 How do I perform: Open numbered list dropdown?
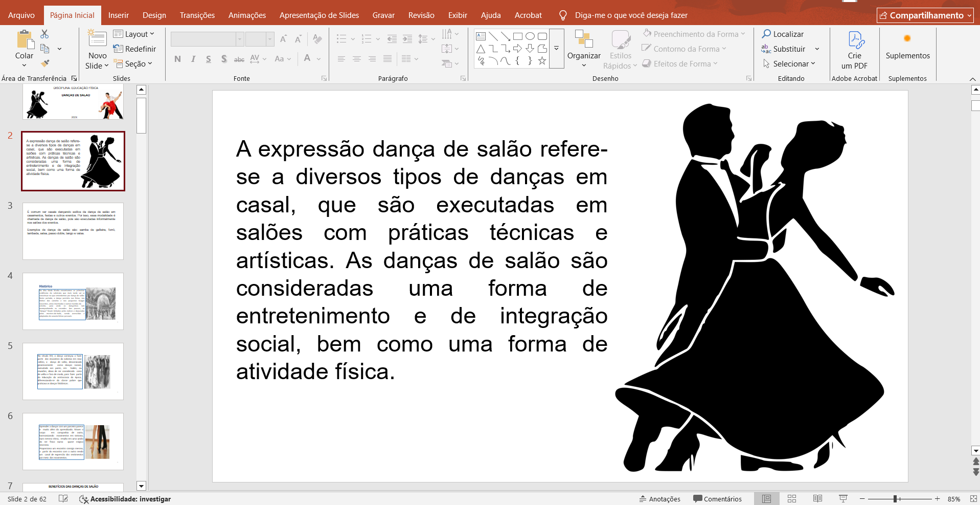coord(378,39)
